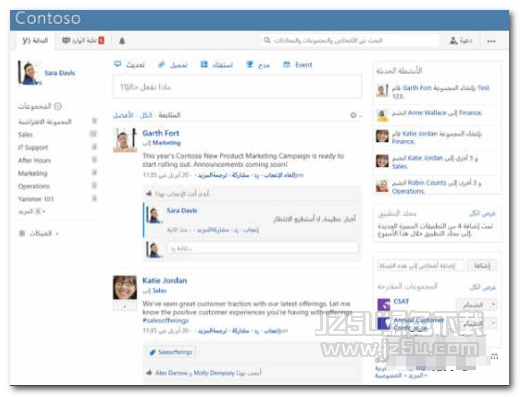Open the Sales link under Katie Jordan

(x=159, y=291)
